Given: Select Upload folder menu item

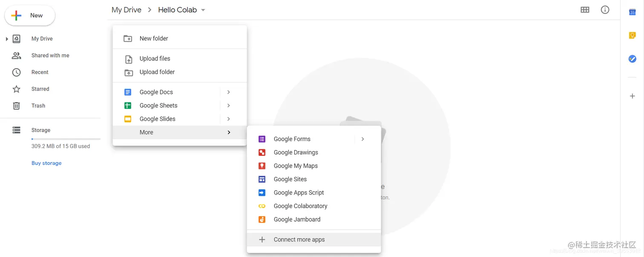Looking at the screenshot, I should pyautogui.click(x=180, y=72).
